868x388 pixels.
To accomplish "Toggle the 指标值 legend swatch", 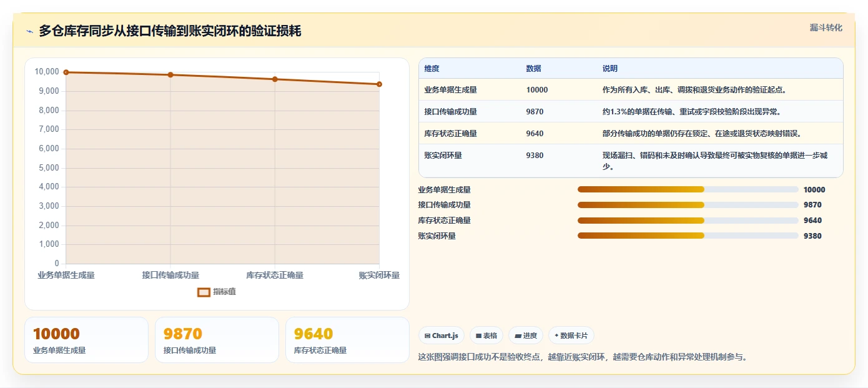I will 204,292.
